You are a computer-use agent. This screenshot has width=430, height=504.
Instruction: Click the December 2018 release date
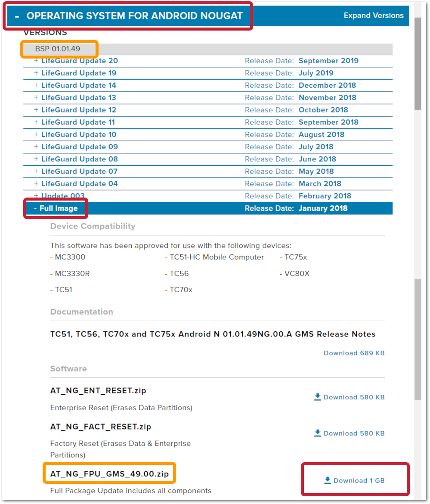coord(327,85)
